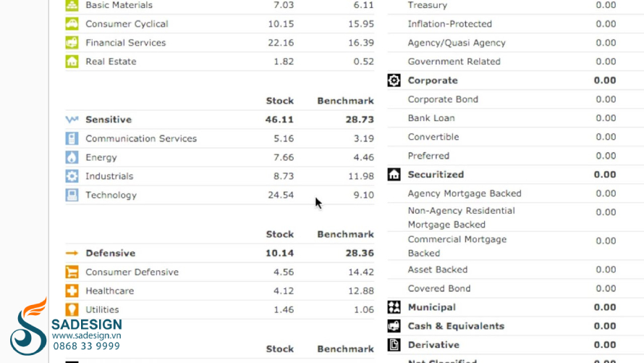Screen dimensions: 644x363
Task: Click the Securitized house icon
Action: pos(394,175)
